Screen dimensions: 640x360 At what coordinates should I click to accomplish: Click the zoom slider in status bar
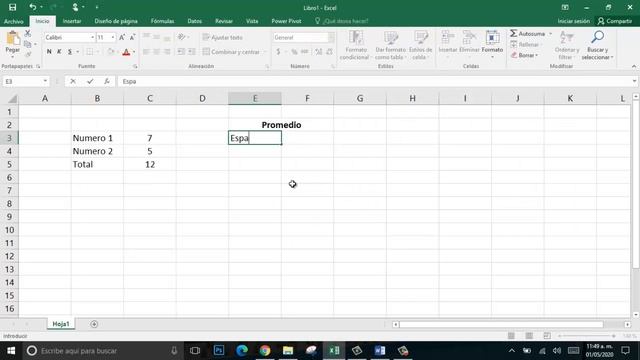point(587,336)
